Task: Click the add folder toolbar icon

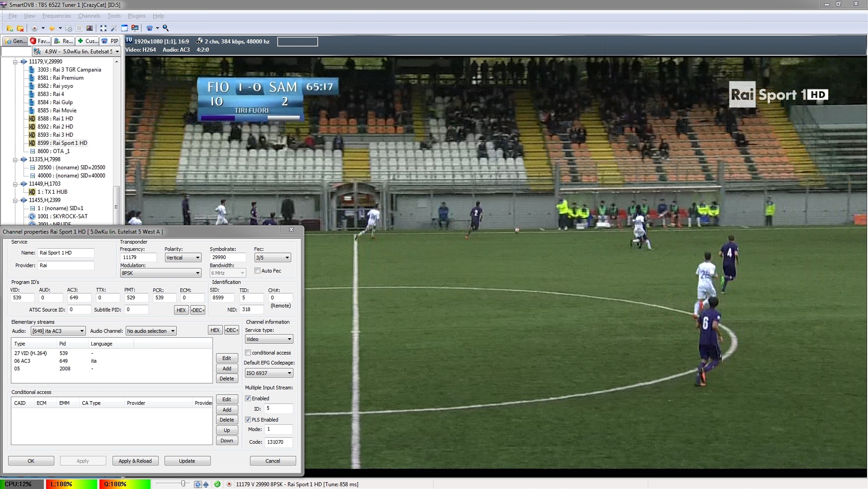Action: click(x=10, y=28)
